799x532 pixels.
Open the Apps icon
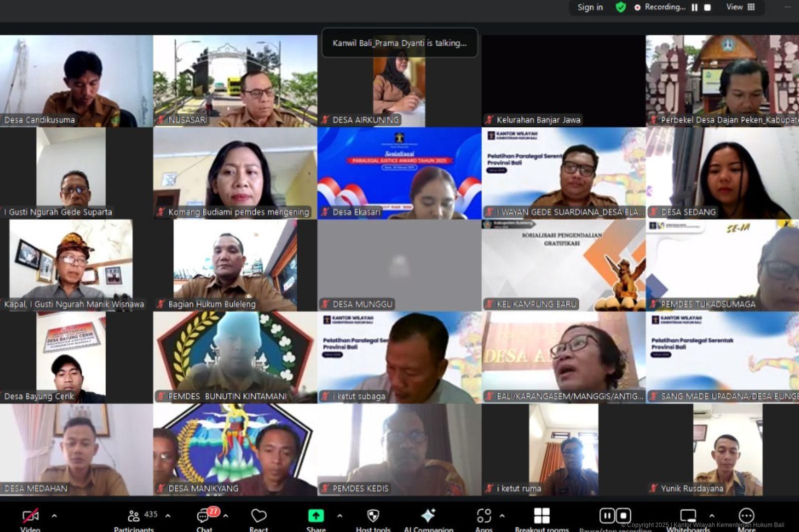(484, 517)
